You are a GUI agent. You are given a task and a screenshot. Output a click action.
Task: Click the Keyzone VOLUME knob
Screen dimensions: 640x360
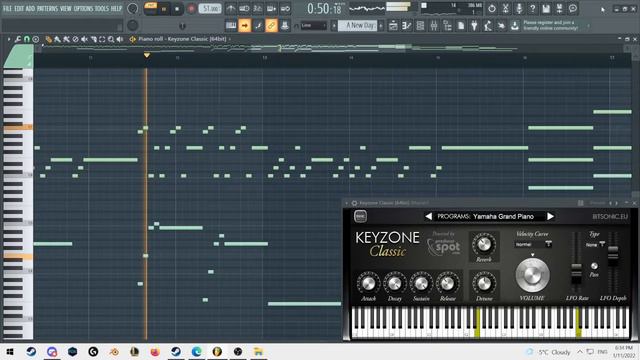pyautogui.click(x=532, y=275)
